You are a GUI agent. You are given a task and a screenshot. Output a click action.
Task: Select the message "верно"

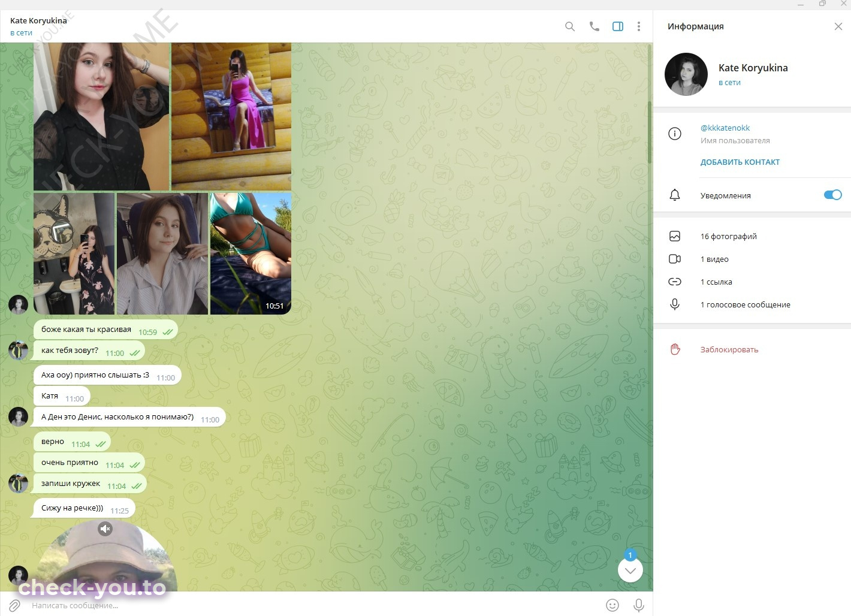click(x=72, y=442)
